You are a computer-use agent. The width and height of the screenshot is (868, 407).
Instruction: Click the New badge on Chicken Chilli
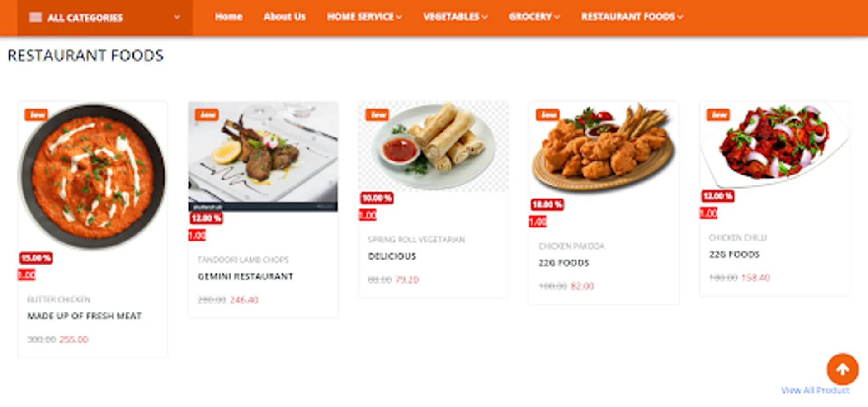pos(718,114)
